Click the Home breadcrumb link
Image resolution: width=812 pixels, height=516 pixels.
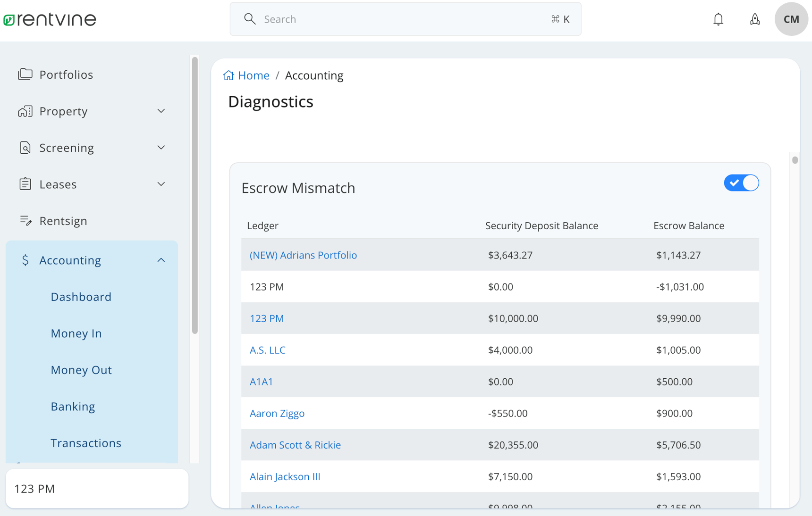254,75
